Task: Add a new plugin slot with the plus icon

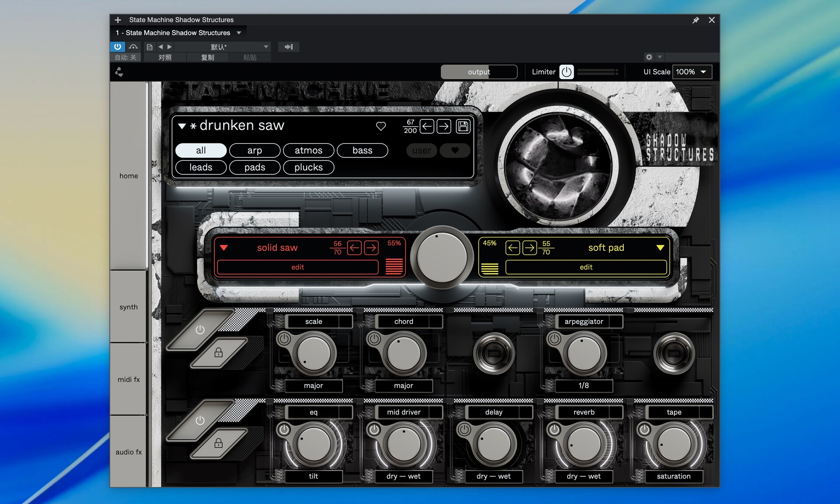Action: tap(118, 20)
